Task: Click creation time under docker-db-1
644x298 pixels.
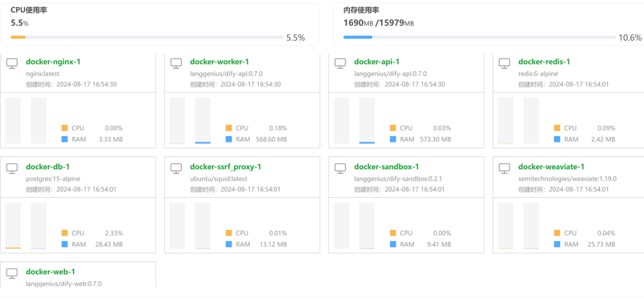Action: tap(71, 189)
